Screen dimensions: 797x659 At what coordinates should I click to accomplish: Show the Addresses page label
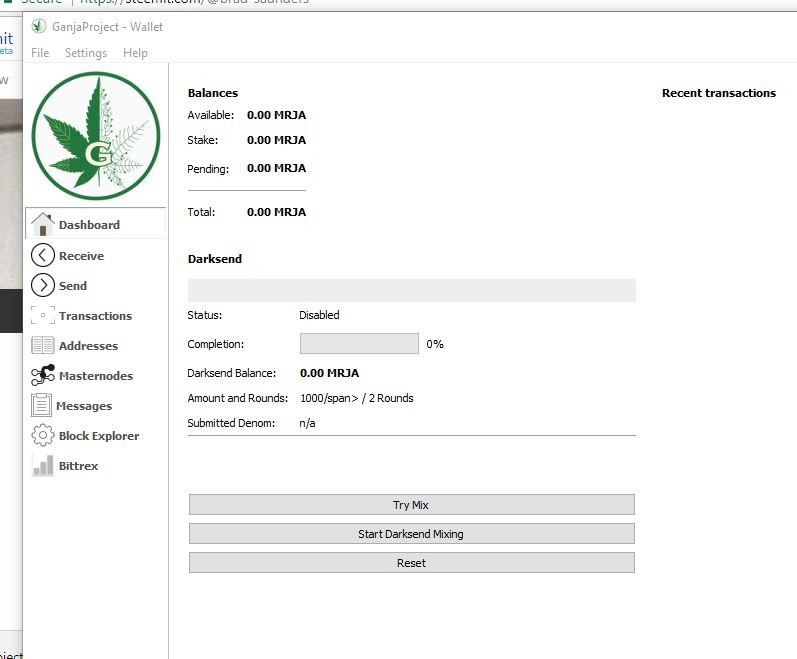coord(88,346)
